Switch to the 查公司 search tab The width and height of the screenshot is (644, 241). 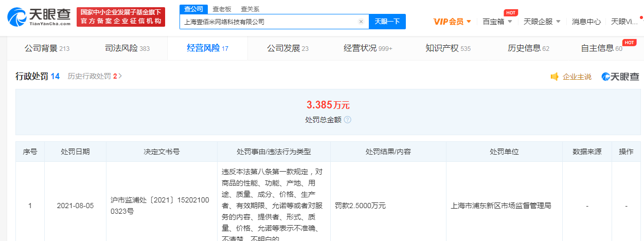pos(194,9)
